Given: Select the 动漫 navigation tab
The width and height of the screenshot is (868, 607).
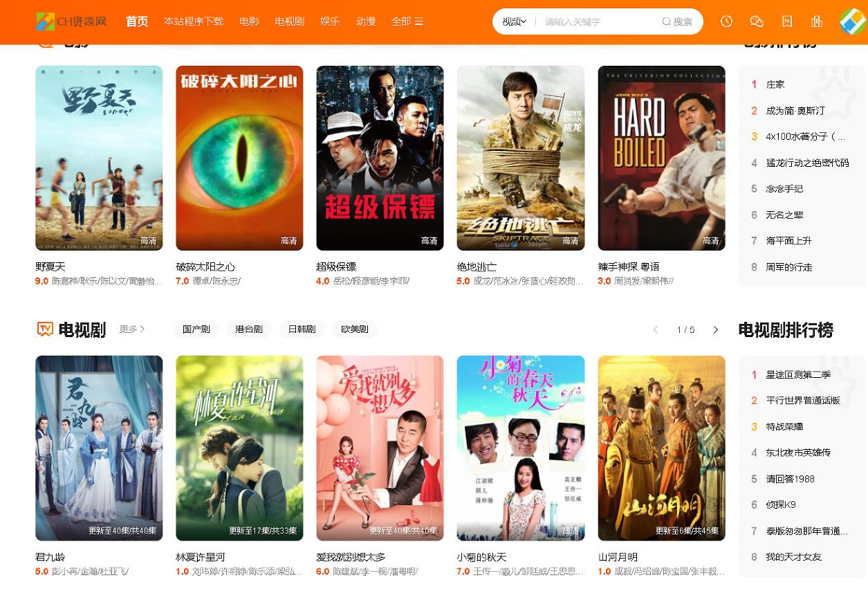Looking at the screenshot, I should pyautogui.click(x=366, y=21).
